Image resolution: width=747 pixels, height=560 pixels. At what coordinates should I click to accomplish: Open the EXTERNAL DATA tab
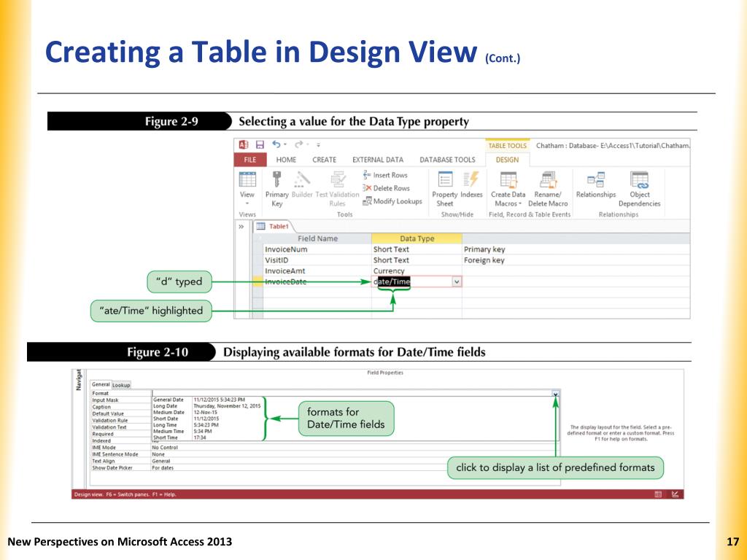click(x=378, y=160)
